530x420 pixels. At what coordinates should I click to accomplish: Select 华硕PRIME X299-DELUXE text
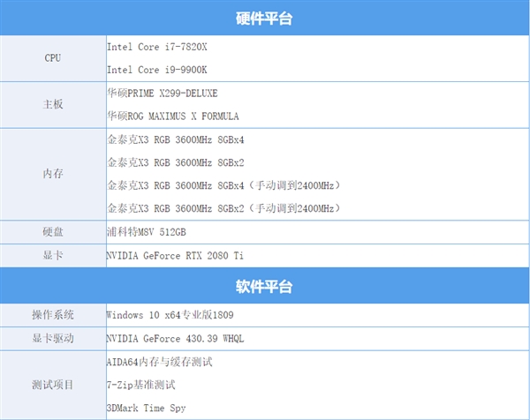[x=163, y=93]
